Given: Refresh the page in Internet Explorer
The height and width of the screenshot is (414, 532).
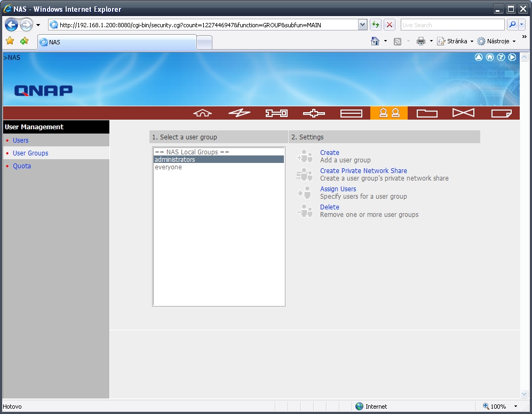Looking at the screenshot, I should [x=376, y=25].
